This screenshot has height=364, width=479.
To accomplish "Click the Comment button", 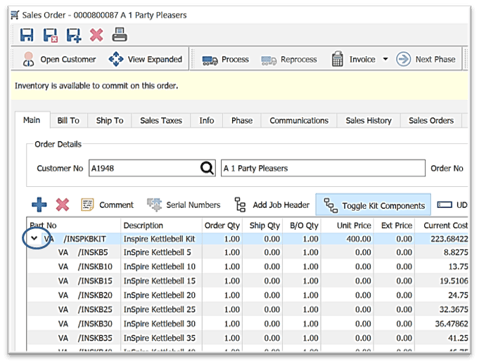I will (x=107, y=205).
